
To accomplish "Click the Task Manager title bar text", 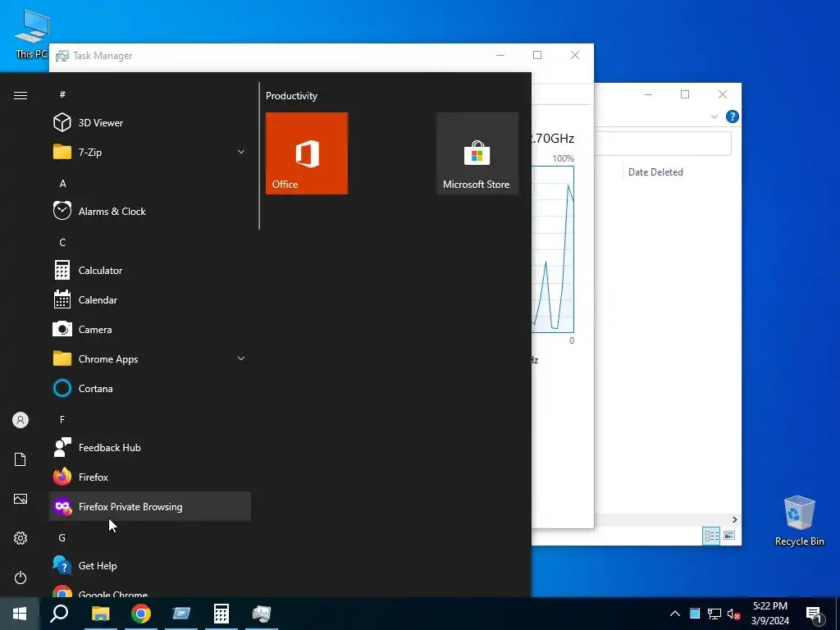I will tap(103, 56).
